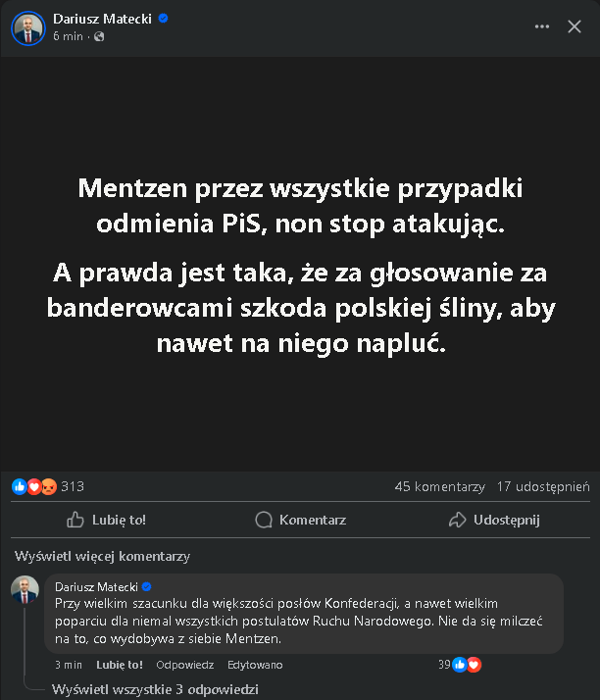
Task: Click the post's 6 min timestamp
Action: [x=68, y=36]
